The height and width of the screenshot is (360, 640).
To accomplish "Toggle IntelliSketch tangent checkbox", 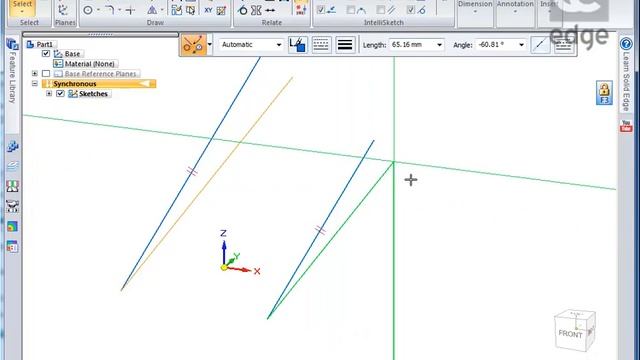I will 411,10.
